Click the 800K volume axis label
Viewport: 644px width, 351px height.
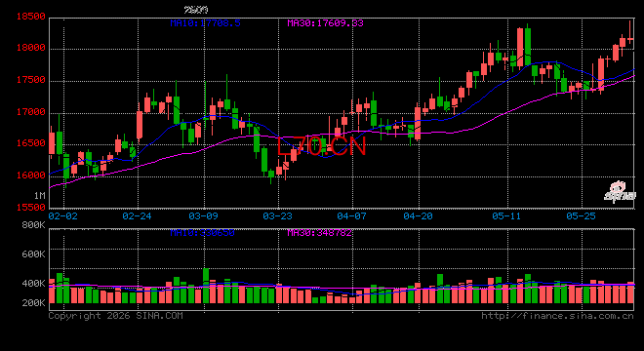coord(34,225)
